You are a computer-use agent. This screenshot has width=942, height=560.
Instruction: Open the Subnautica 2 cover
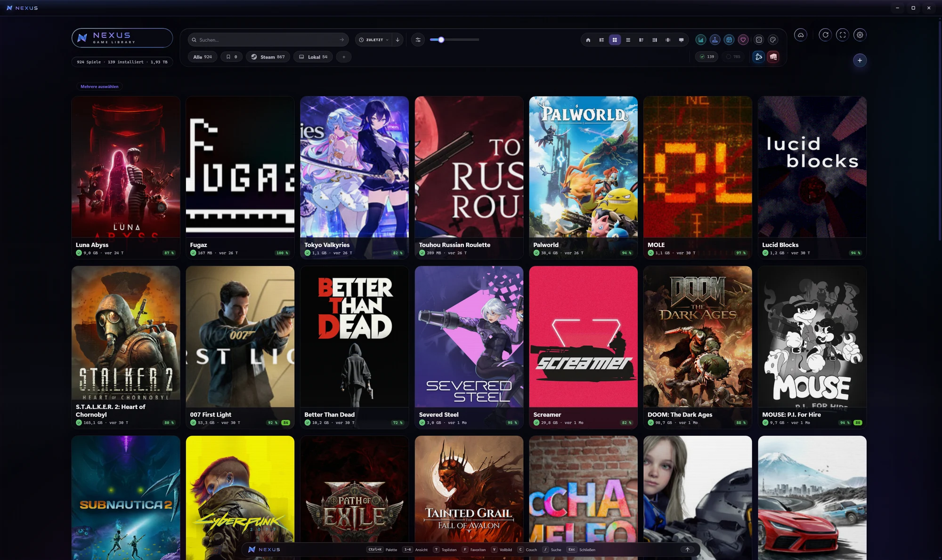(x=126, y=498)
